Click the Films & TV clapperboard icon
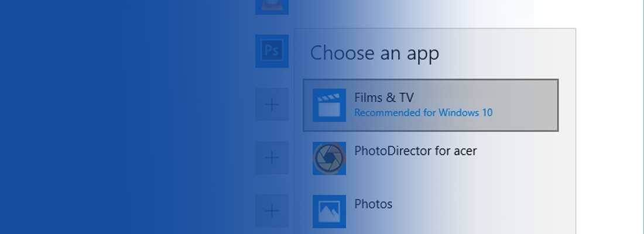 [x=329, y=105]
